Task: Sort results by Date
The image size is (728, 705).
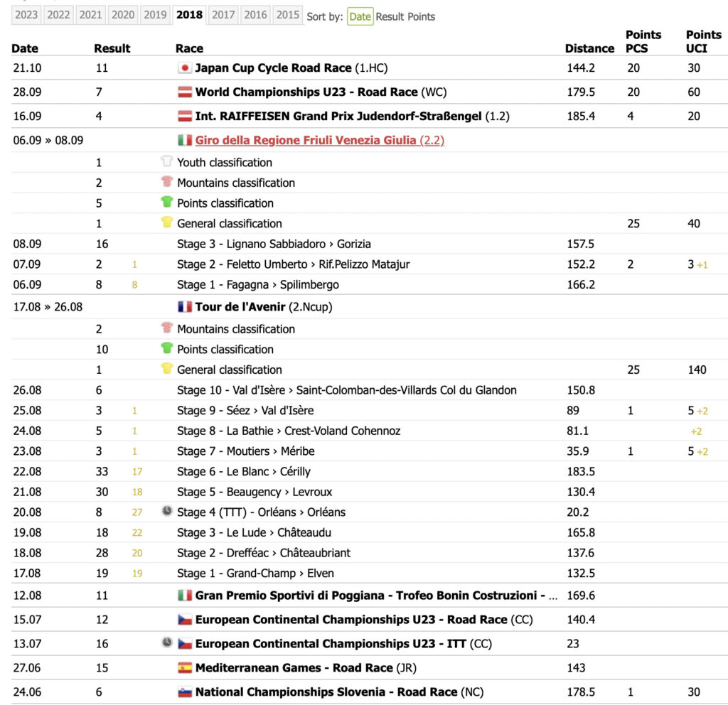Action: click(x=360, y=17)
